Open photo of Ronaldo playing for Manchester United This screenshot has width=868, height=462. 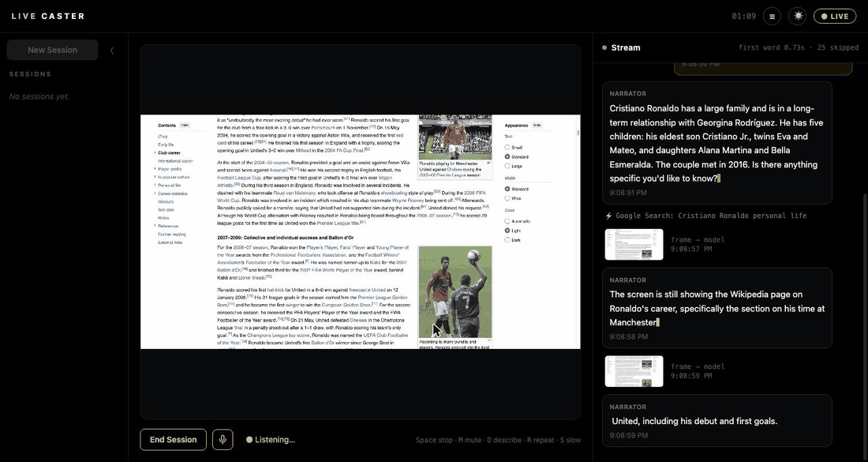(x=455, y=137)
